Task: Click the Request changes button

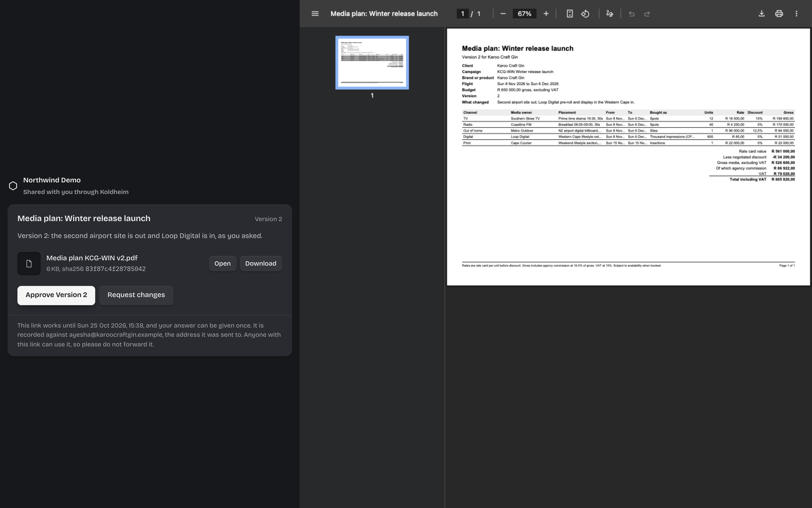Action: (136, 295)
